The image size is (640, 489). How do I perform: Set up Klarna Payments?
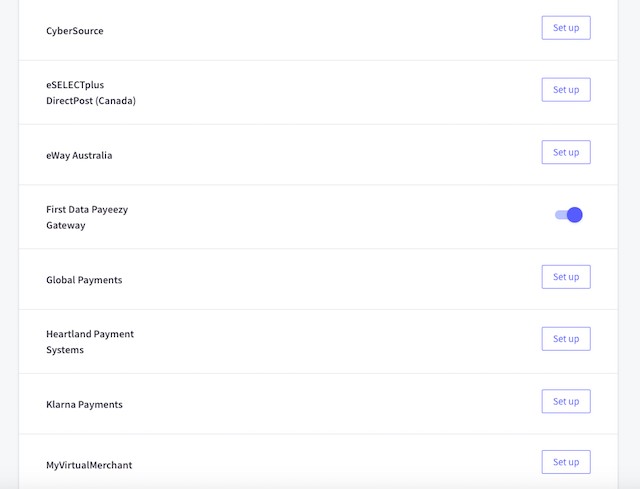(566, 402)
